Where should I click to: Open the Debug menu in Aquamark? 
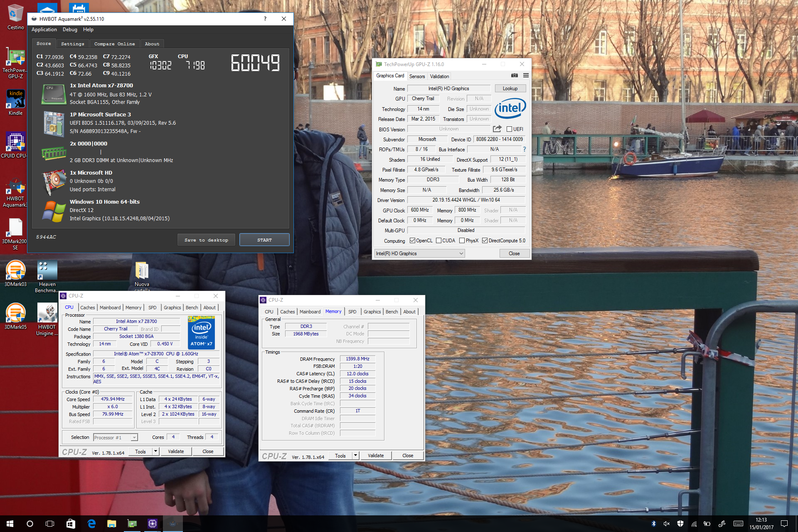pos(70,30)
